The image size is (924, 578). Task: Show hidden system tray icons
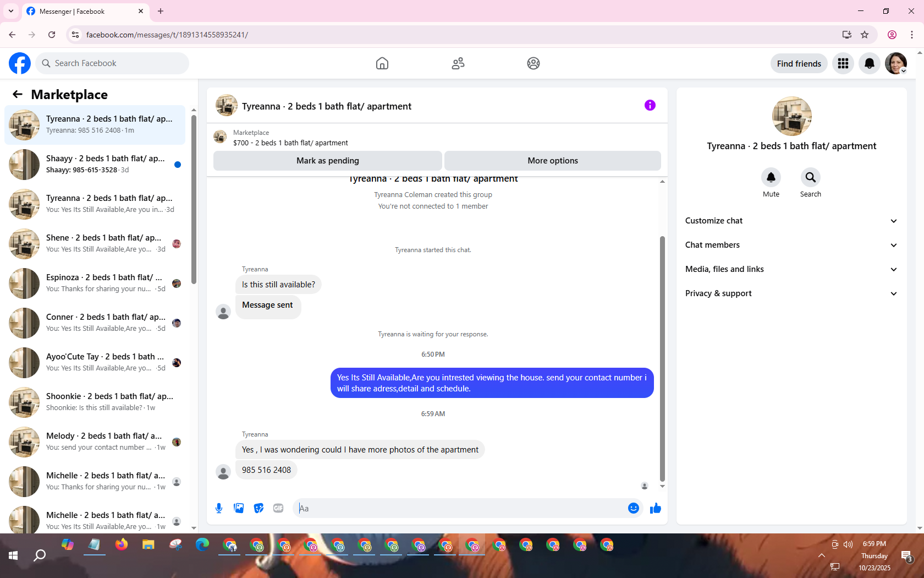point(821,555)
